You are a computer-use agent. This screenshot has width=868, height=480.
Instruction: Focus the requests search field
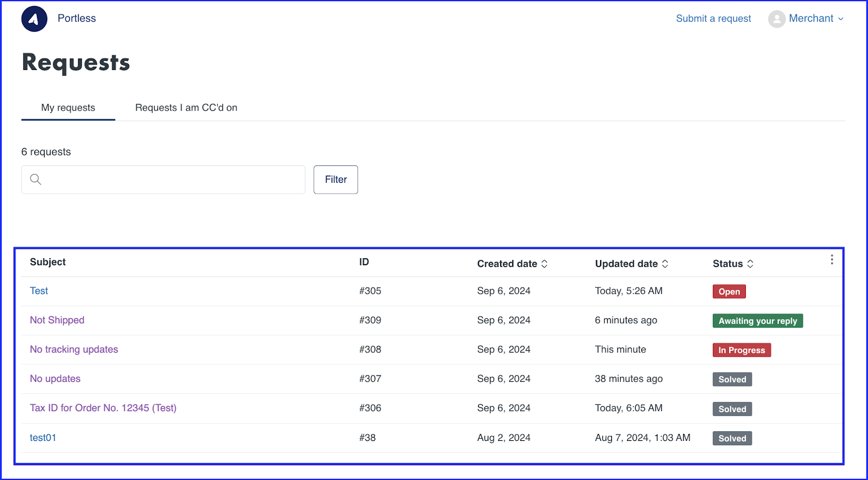click(163, 180)
